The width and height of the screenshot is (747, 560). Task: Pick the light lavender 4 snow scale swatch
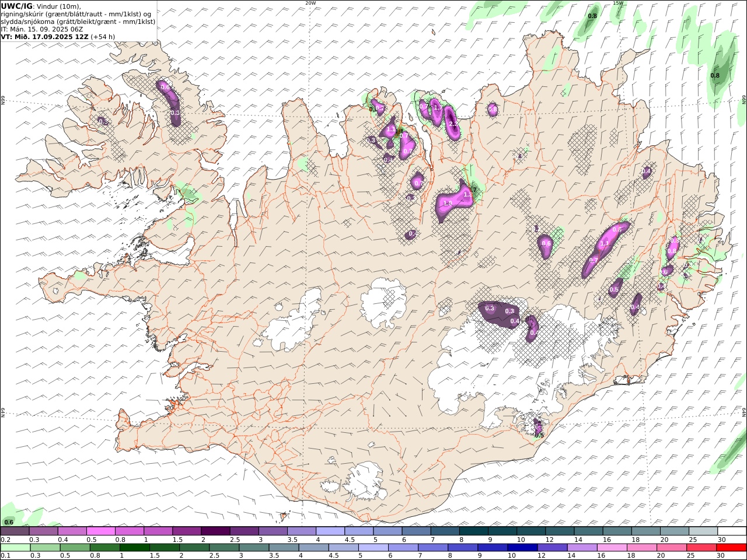(330, 531)
